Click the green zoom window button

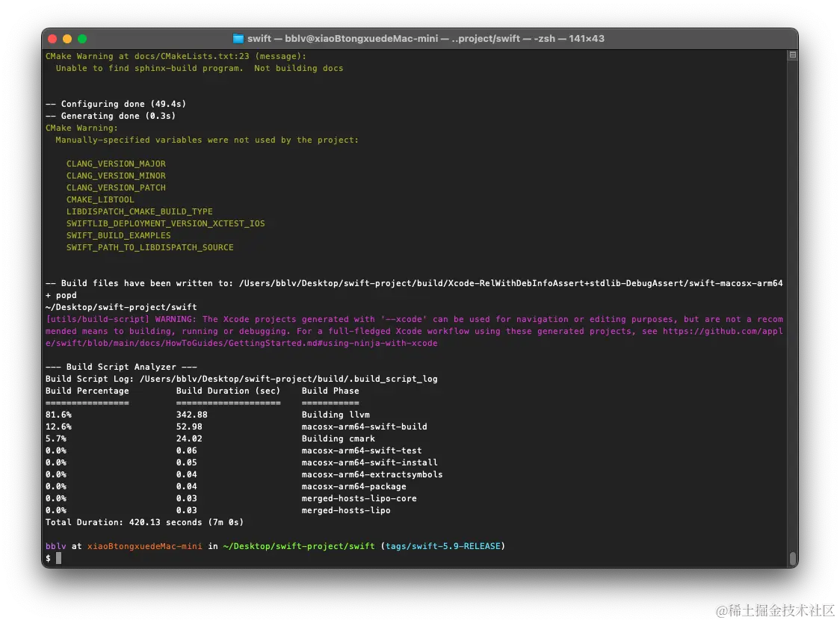(82, 39)
